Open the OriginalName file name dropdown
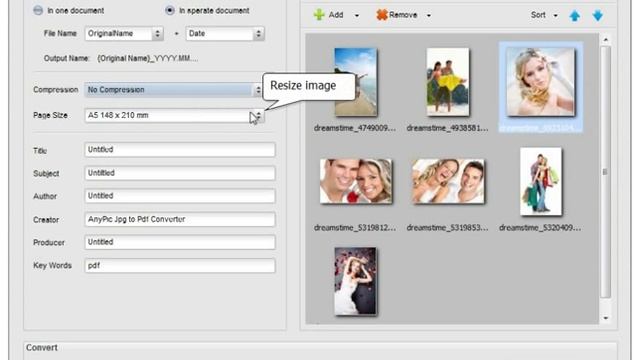 pos(124,33)
